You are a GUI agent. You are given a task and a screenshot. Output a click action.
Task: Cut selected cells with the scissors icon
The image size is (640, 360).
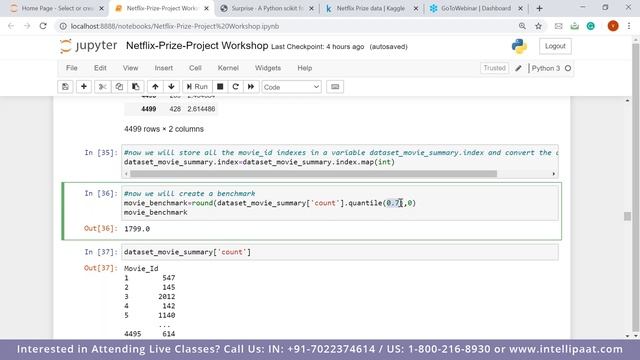pyautogui.click(x=102, y=87)
